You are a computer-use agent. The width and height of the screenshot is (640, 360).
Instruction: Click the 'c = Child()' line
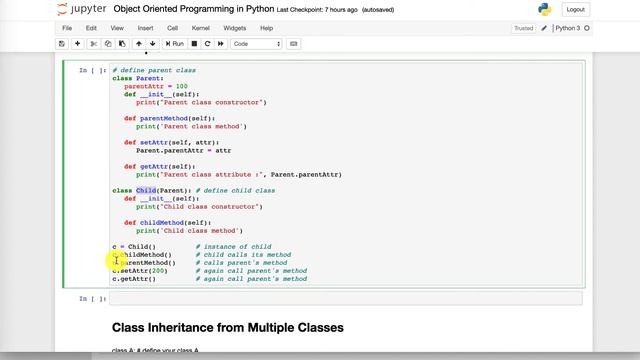point(134,247)
